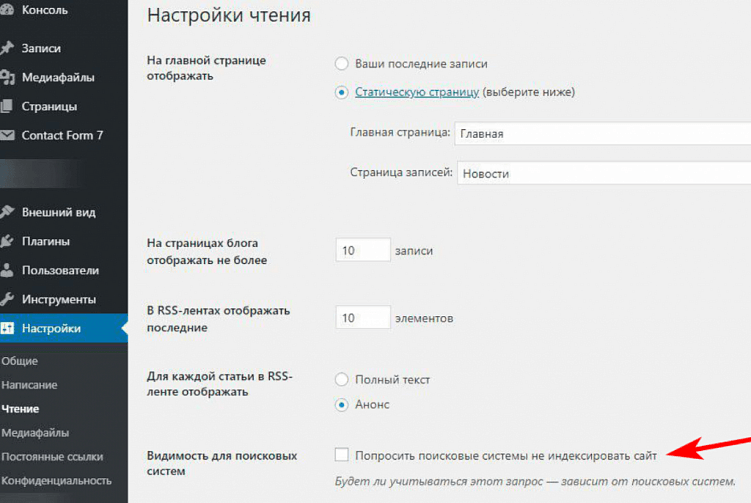Click the Консоль dashboard icon
This screenshot has width=751, height=503.
[6, 10]
